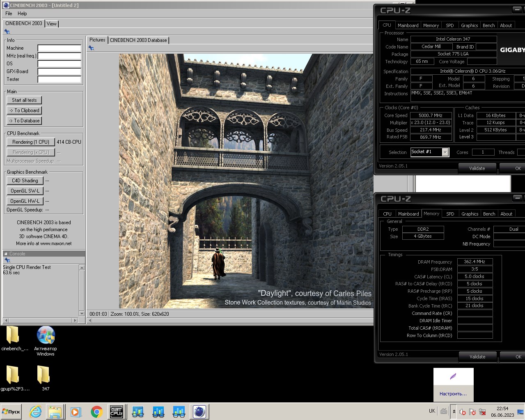Click into the OS input field
The image size is (525, 420).
tap(60, 64)
